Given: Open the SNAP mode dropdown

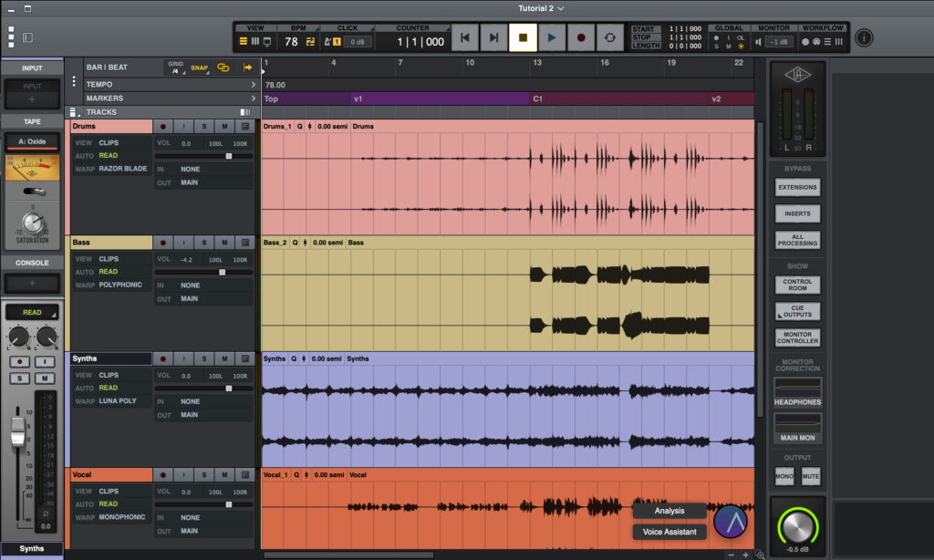Looking at the screenshot, I should pos(200,67).
